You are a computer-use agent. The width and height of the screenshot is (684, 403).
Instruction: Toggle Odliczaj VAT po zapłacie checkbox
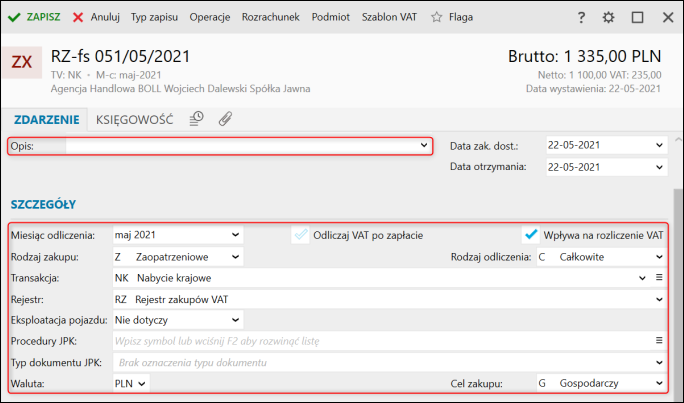click(300, 235)
